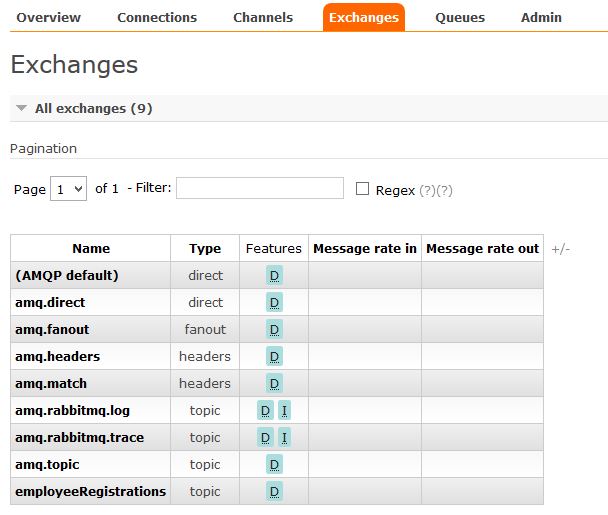The height and width of the screenshot is (515, 608).
Task: Open the amq.headers exchange
Action: click(x=57, y=356)
